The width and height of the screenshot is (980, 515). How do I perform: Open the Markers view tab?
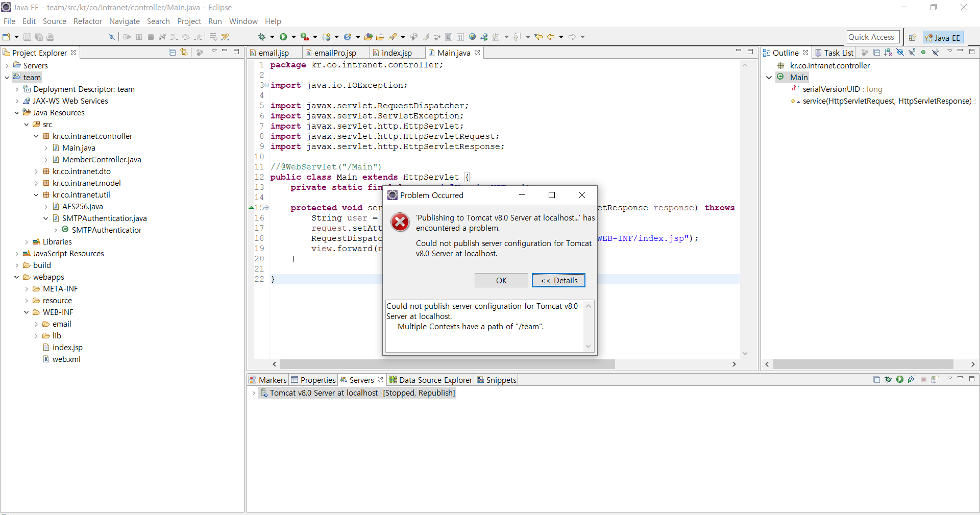267,380
